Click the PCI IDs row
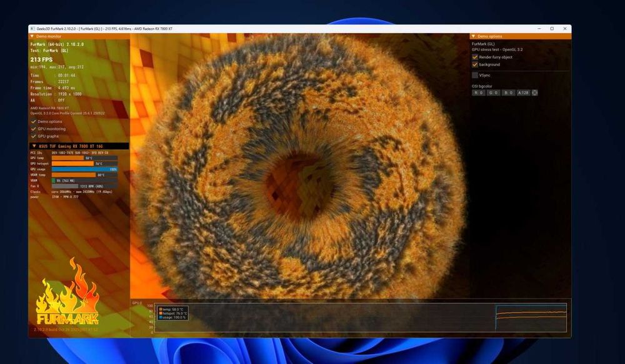Screen dimensions: 625x364 tap(69, 152)
